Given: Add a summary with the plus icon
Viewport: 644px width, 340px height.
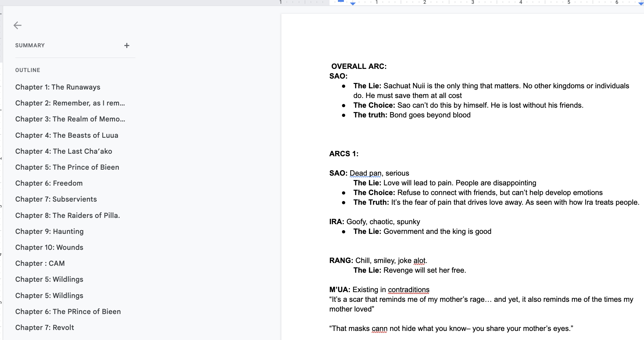Looking at the screenshot, I should coord(127,46).
